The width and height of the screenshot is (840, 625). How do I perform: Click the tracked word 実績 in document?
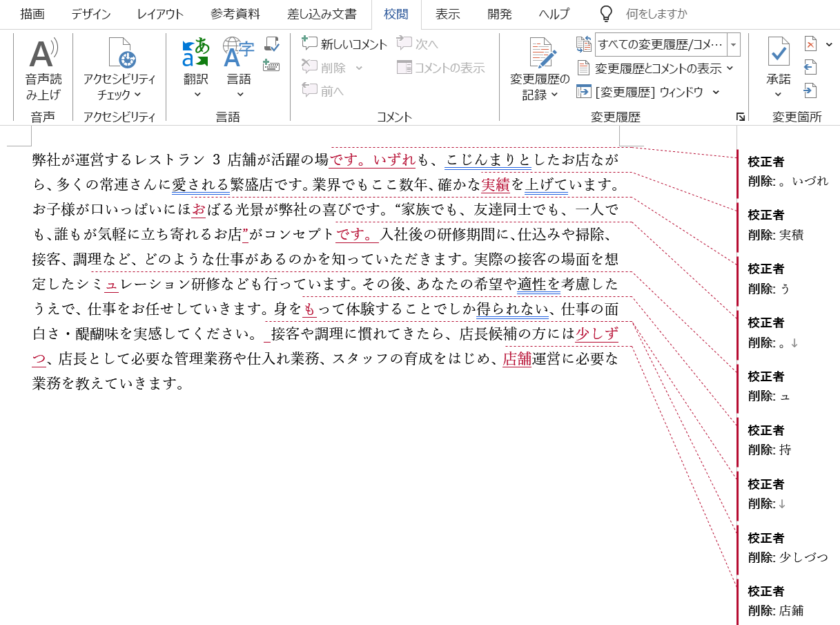click(495, 185)
